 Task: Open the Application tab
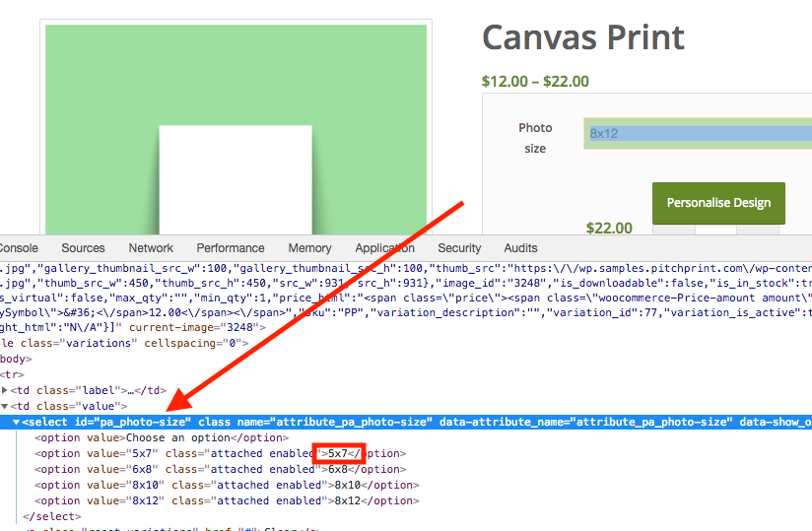coord(384,248)
